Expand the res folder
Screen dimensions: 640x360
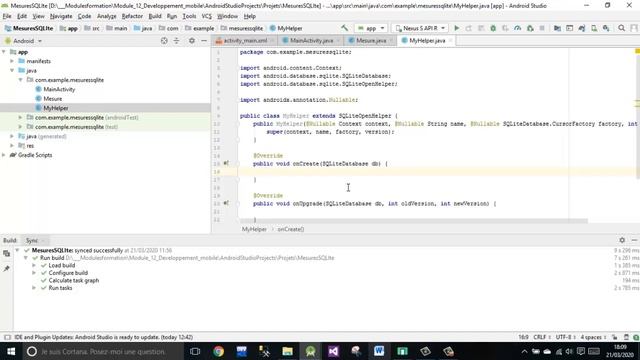[12, 146]
